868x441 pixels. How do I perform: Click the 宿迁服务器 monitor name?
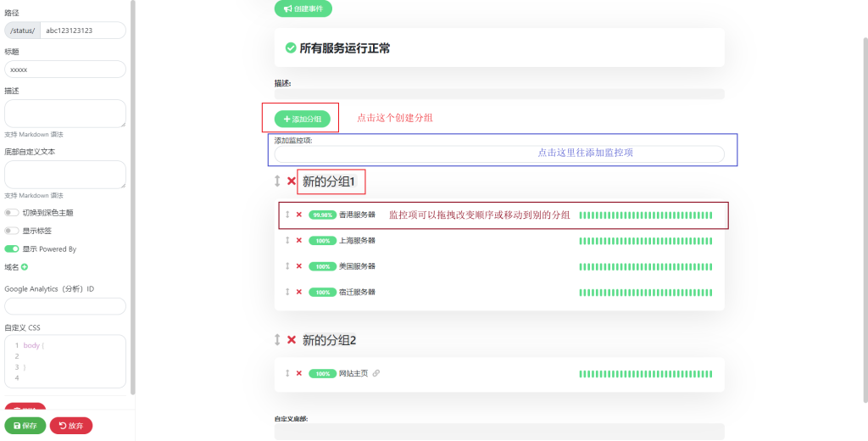click(x=357, y=292)
